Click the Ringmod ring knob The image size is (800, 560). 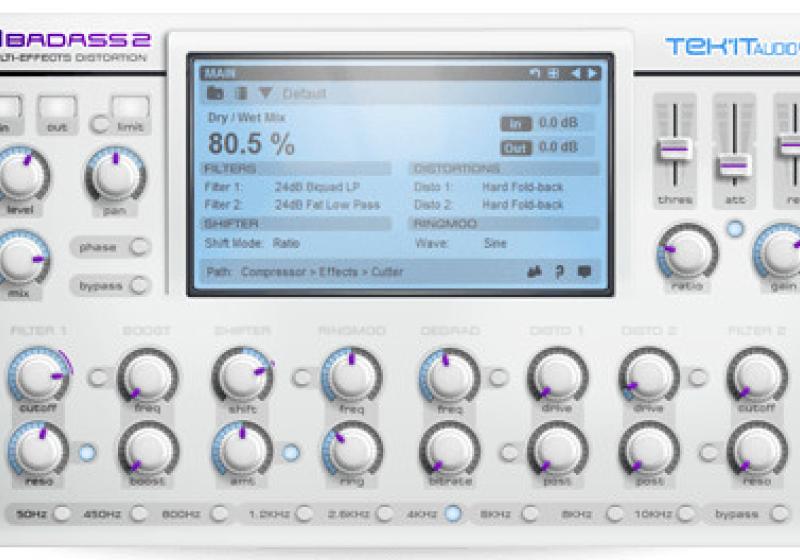coord(352,451)
